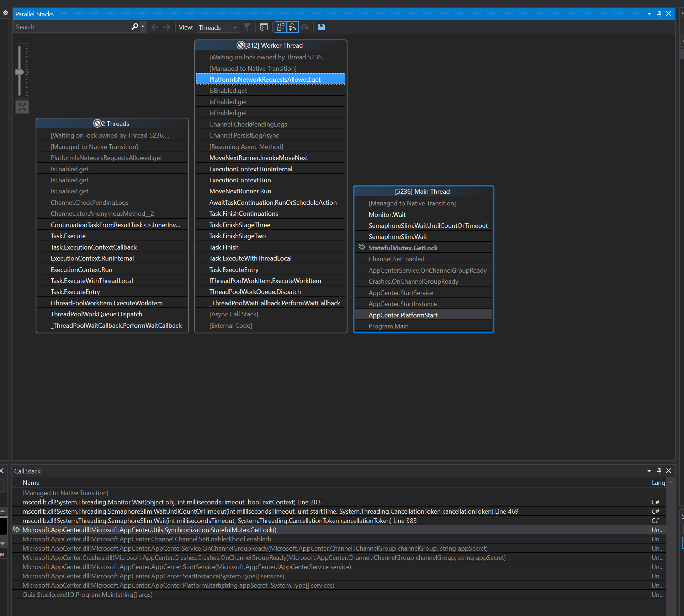684x616 pixels.
Task: Open the Call Stack window options menu
Action: tap(649, 471)
